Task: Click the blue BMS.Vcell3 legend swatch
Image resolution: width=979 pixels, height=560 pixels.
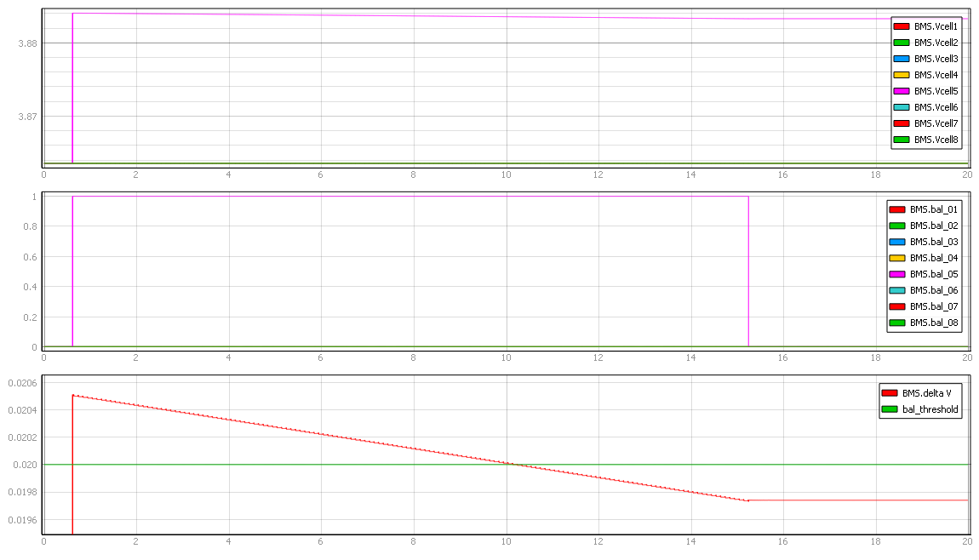Action: pyautogui.click(x=902, y=59)
